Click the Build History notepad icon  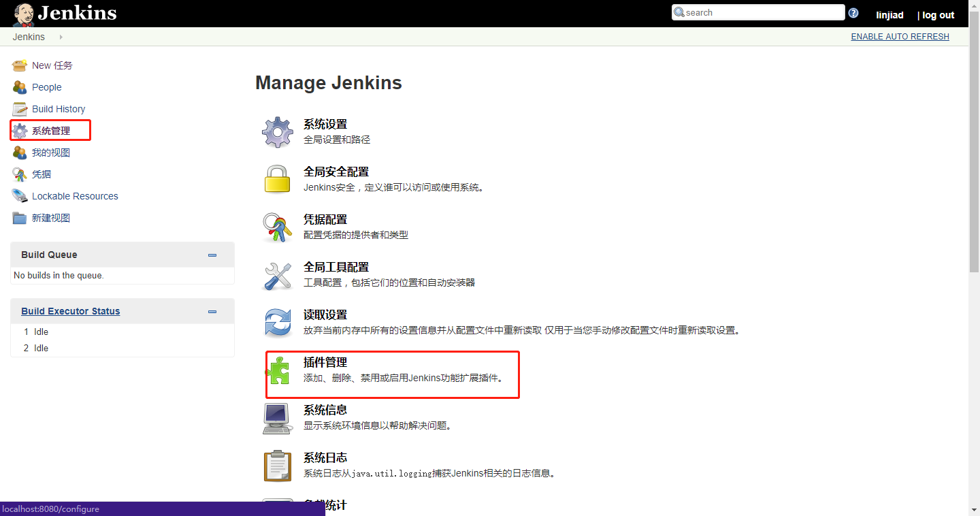(x=20, y=109)
